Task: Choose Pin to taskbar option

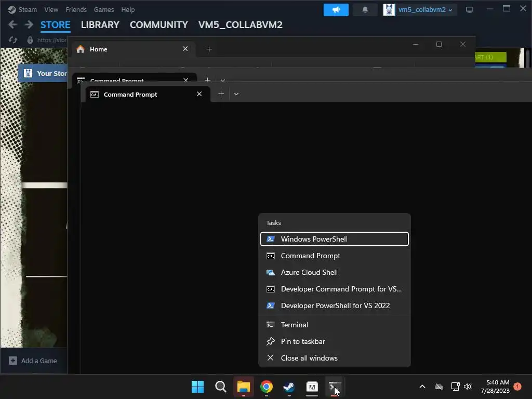Action: [334, 341]
